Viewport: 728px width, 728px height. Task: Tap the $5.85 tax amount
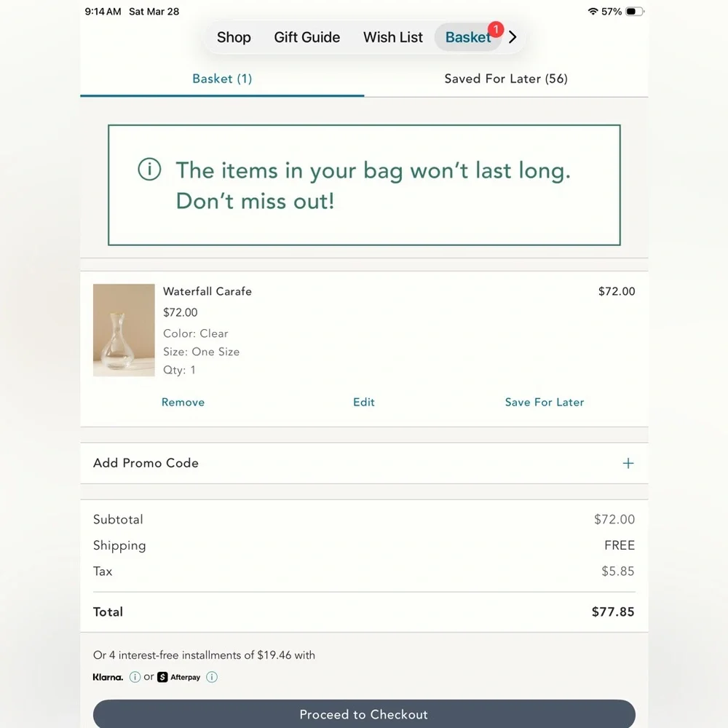click(x=617, y=571)
